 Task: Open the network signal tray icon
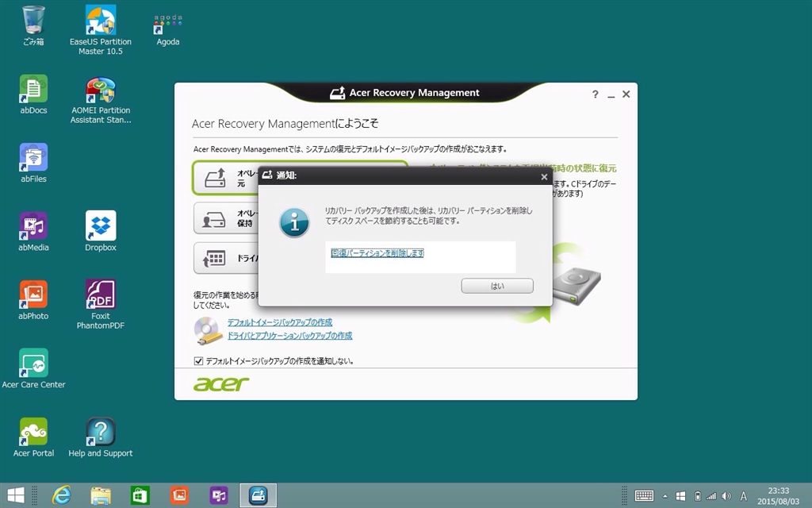[x=711, y=496]
